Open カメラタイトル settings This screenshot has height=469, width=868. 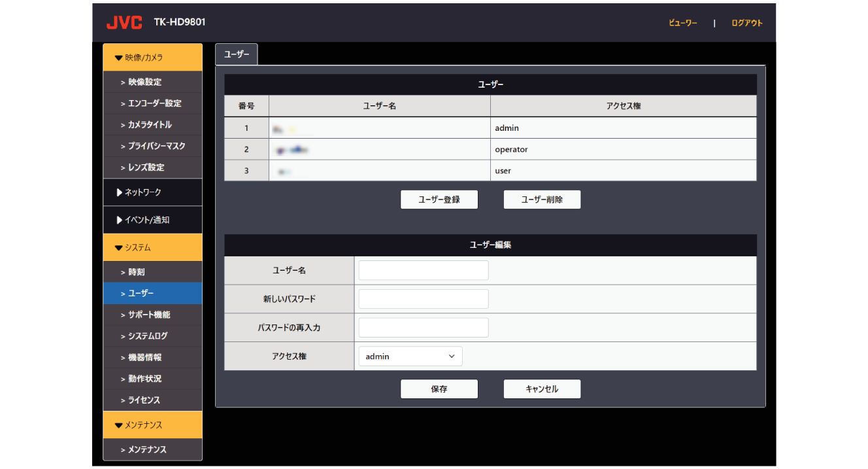152,125
